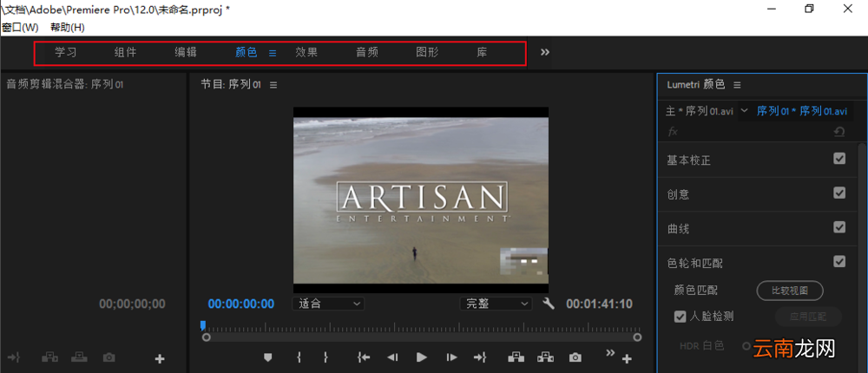Reset Lumetri effect with the reset arrow
868x373 pixels.
[x=839, y=132]
